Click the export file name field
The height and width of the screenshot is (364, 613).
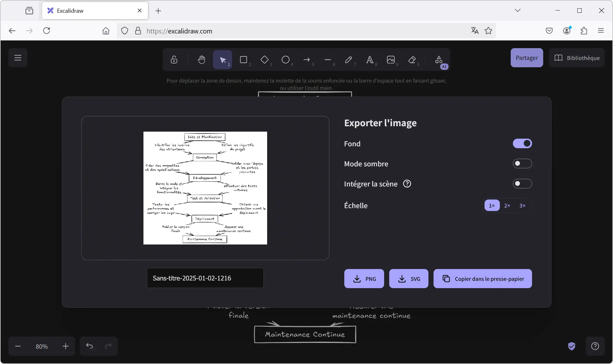tap(205, 278)
